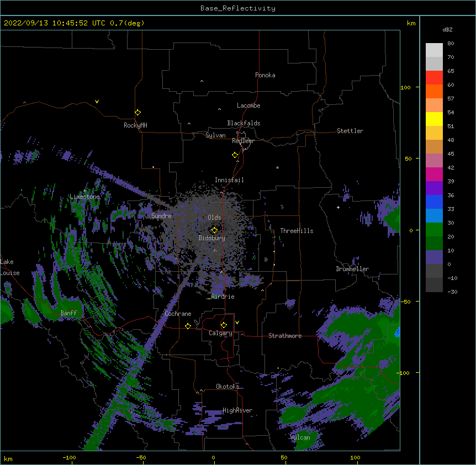Click the km unit label at bottom left
476x465 pixels.
8,458
